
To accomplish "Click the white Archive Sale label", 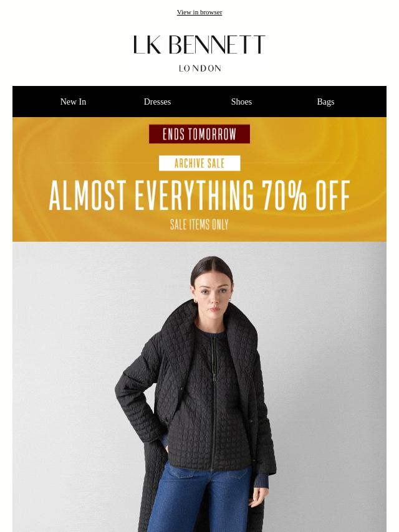I will tap(199, 163).
